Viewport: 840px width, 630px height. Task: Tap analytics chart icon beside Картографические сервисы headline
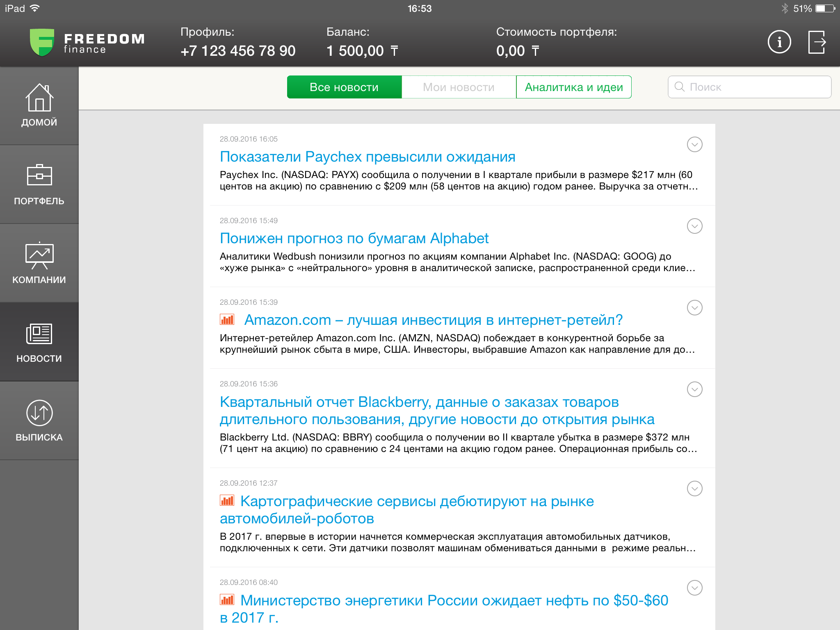(x=227, y=500)
